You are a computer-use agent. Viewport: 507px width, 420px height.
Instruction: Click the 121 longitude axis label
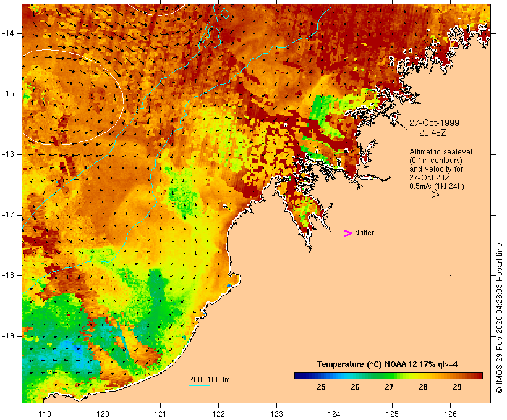coord(160,414)
